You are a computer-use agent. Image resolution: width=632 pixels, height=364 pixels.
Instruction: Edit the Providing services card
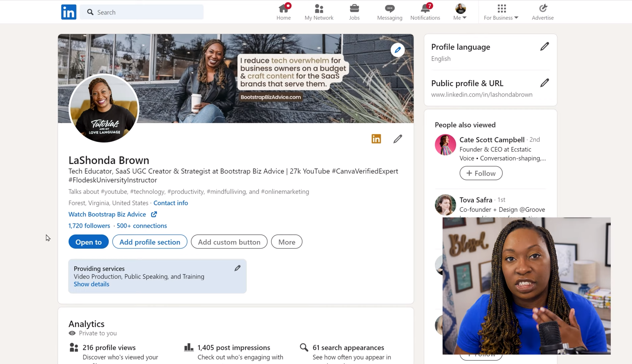coord(237,268)
